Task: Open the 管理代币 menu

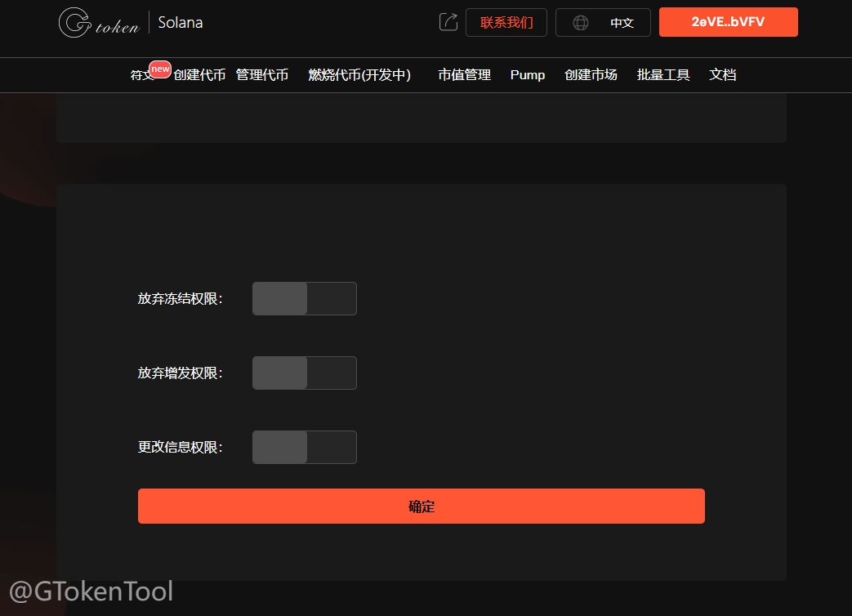Action: click(x=262, y=75)
